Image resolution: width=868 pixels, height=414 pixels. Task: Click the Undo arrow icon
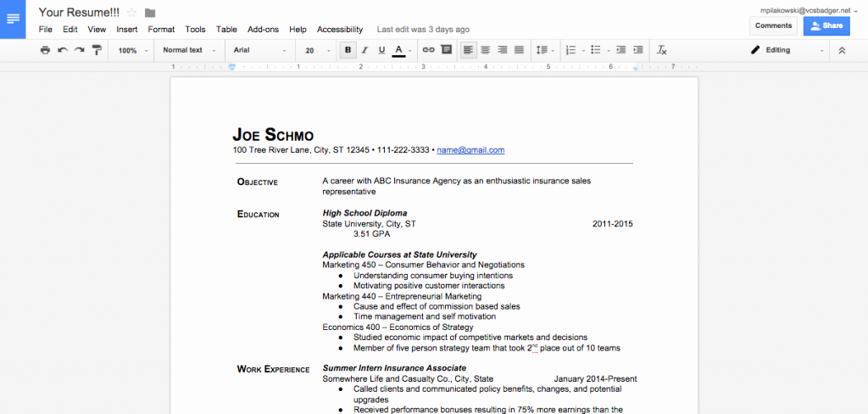click(63, 50)
